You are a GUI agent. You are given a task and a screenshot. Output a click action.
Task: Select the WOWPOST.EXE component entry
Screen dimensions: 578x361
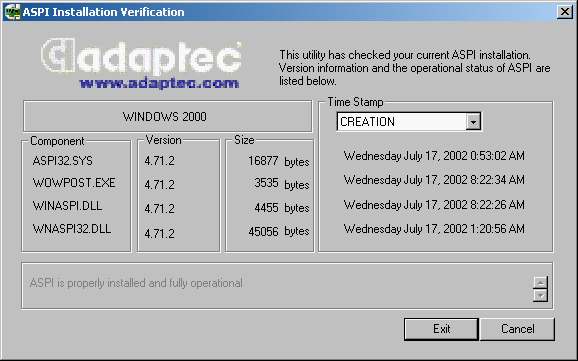click(x=74, y=183)
